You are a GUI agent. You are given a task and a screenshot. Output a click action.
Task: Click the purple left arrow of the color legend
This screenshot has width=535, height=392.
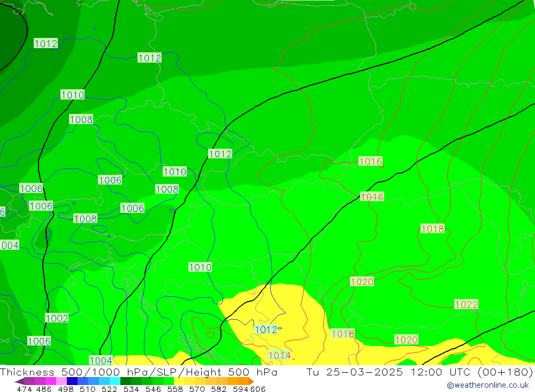[19, 381]
